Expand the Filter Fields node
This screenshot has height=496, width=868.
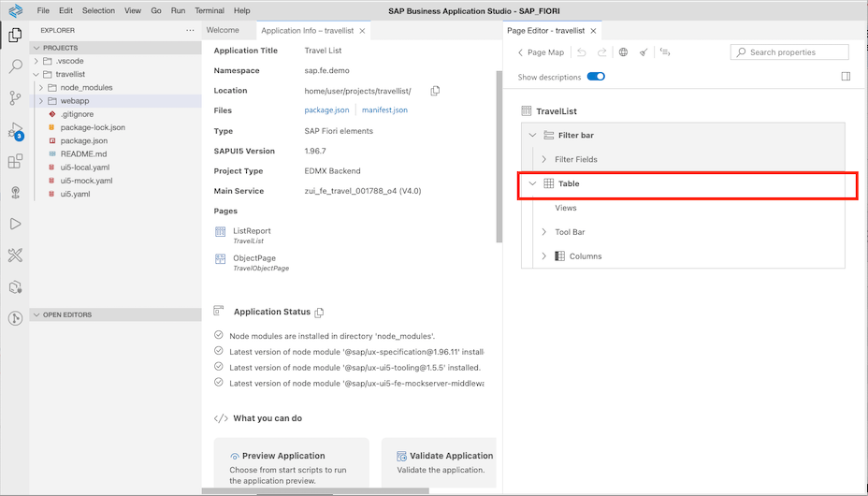[x=543, y=159]
